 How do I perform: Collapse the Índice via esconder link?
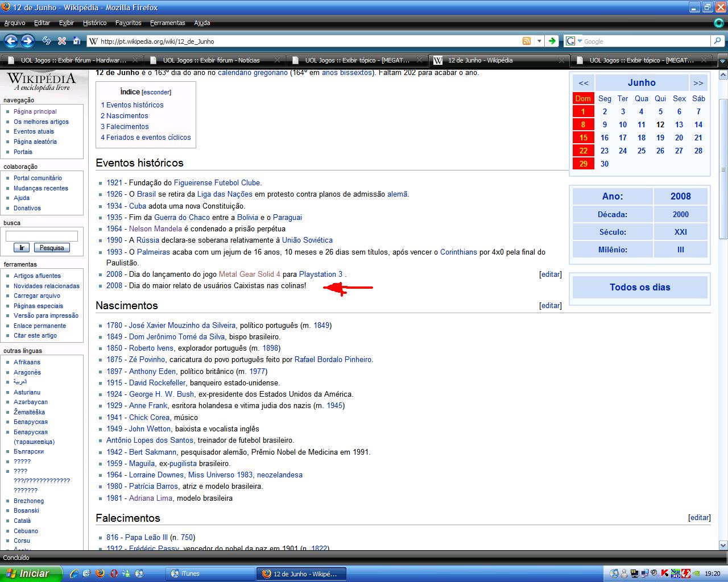tap(156, 92)
